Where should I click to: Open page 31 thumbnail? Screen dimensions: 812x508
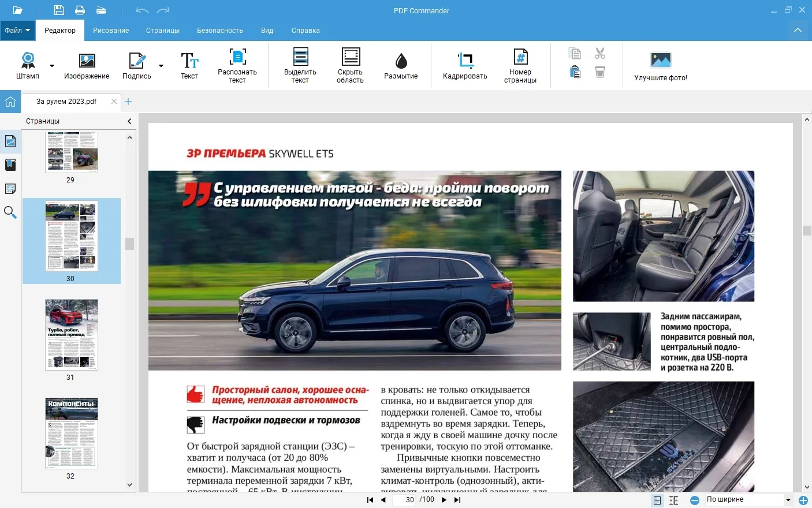tap(72, 335)
